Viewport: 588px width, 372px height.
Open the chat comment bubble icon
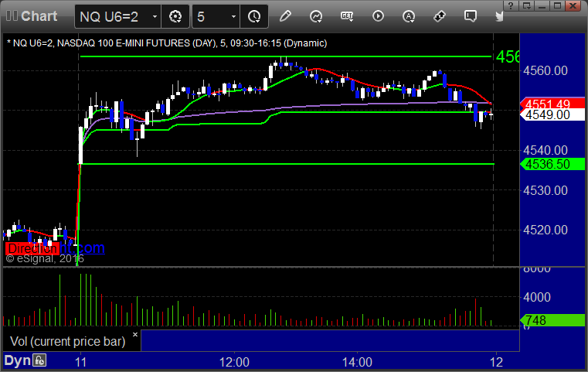(x=471, y=16)
